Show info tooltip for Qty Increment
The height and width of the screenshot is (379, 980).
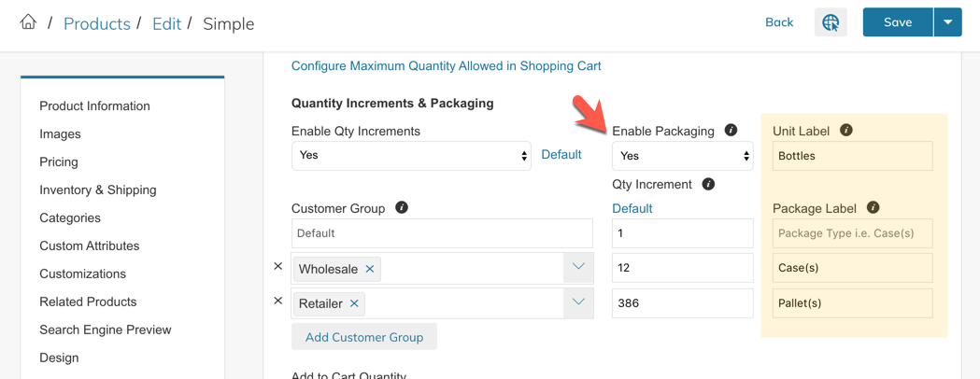(x=708, y=184)
